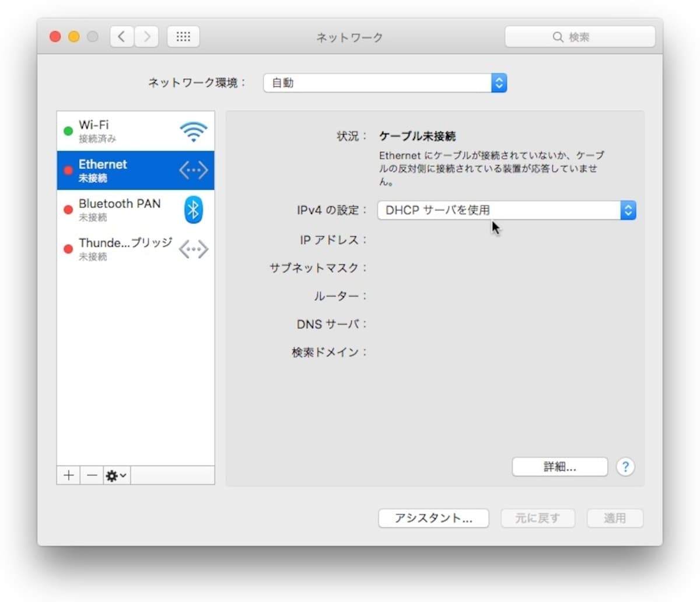The height and width of the screenshot is (602, 700).
Task: Open the gear action menu
Action: (117, 475)
